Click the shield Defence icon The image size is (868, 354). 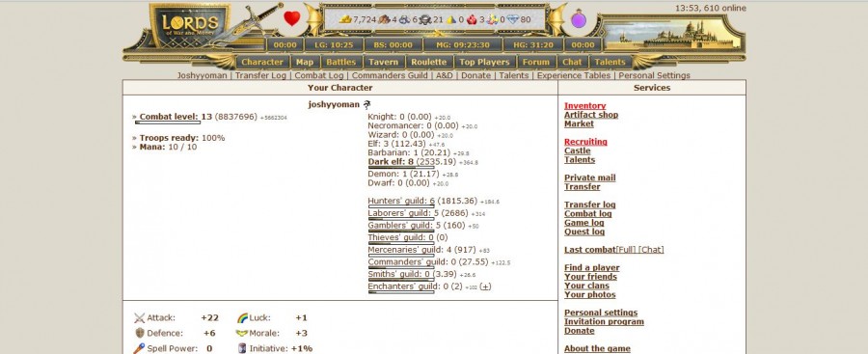[140, 333]
